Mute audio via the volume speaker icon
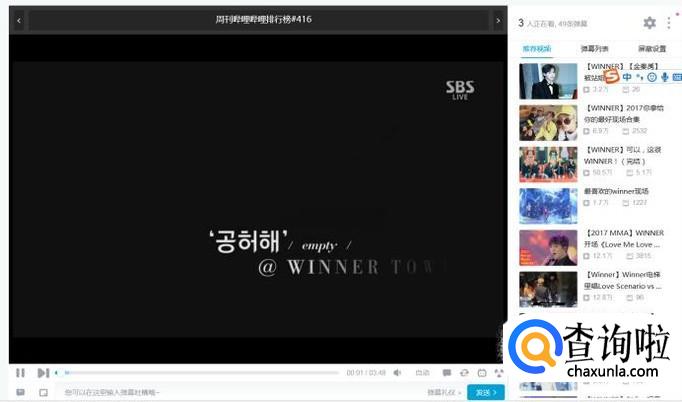The width and height of the screenshot is (682, 402). [397, 373]
